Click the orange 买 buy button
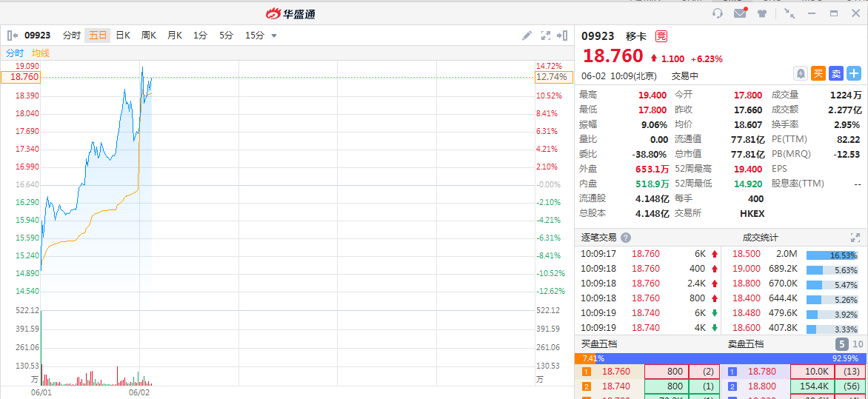 point(818,73)
